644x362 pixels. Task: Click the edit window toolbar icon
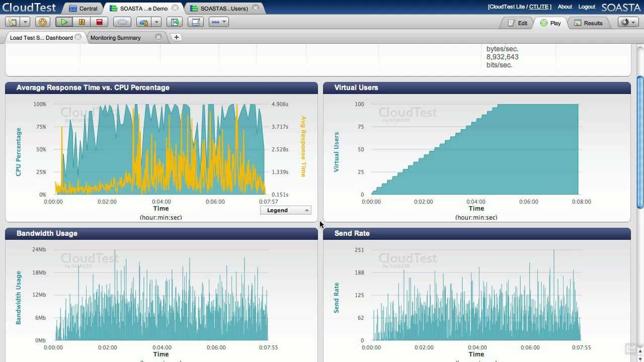pos(196,22)
